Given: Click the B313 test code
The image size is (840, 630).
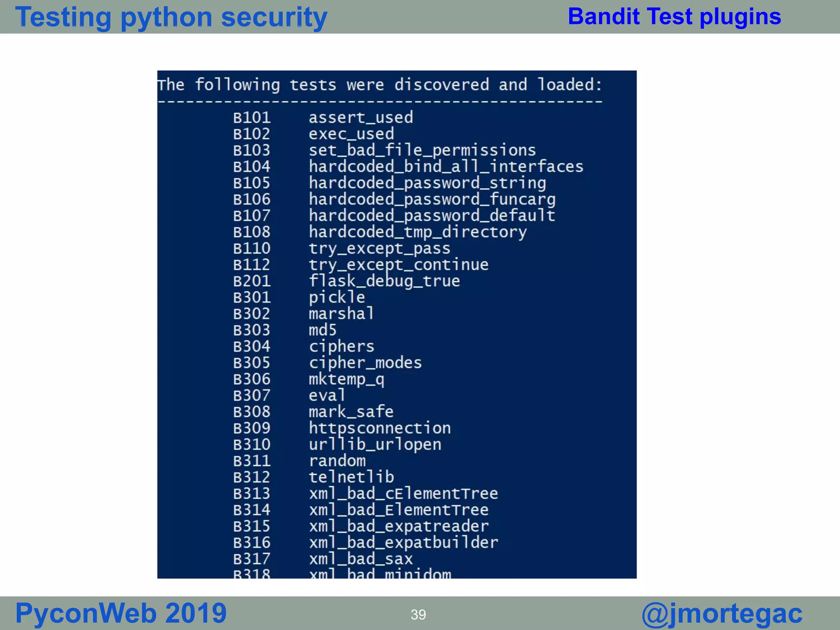Looking at the screenshot, I should (x=252, y=493).
